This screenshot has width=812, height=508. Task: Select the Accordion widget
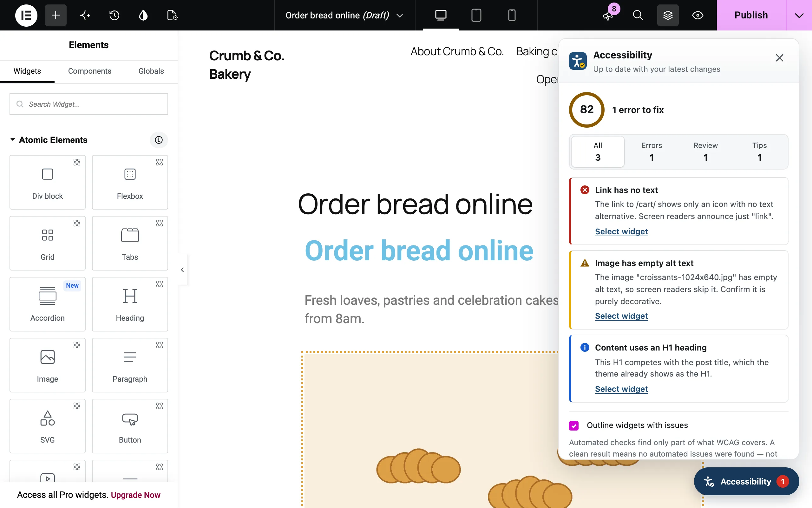[x=47, y=304]
